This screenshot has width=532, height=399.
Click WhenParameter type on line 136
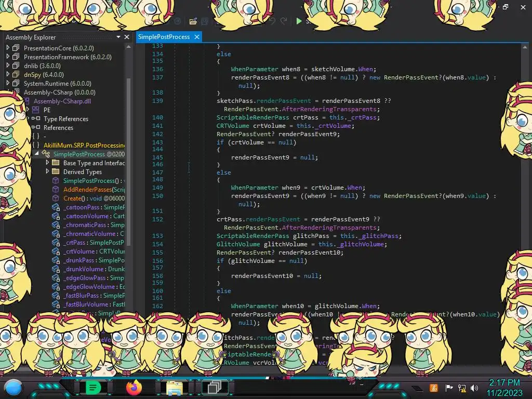coord(255,69)
